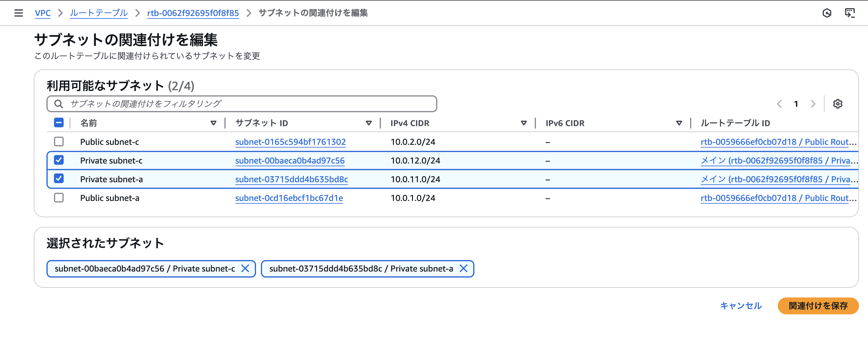This screenshot has width=868, height=359.
Task: Go to previous page of subnets
Action: point(779,104)
